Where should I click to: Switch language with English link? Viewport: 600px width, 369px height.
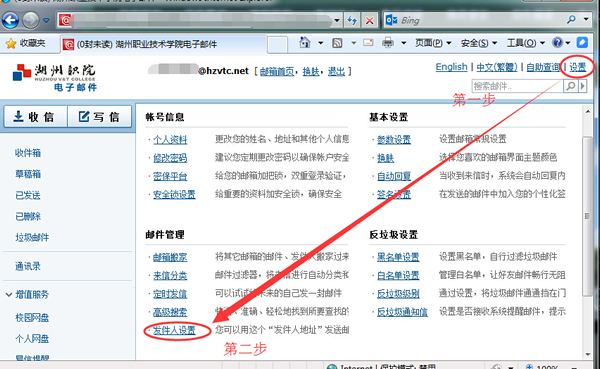pos(451,67)
